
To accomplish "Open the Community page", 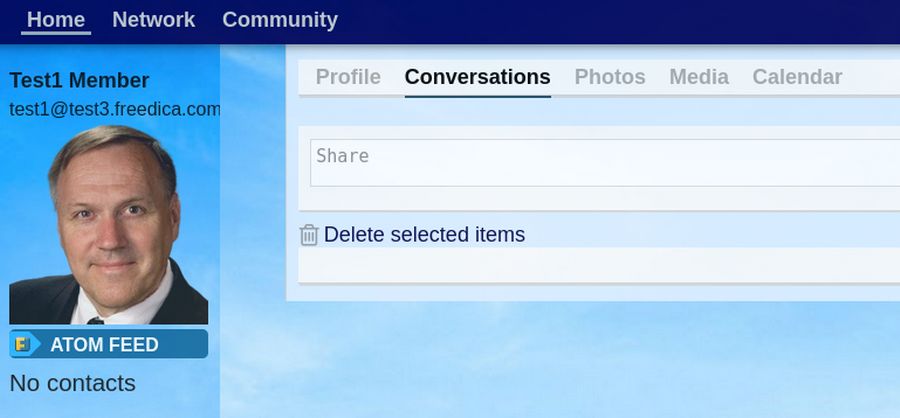I will pos(280,19).
